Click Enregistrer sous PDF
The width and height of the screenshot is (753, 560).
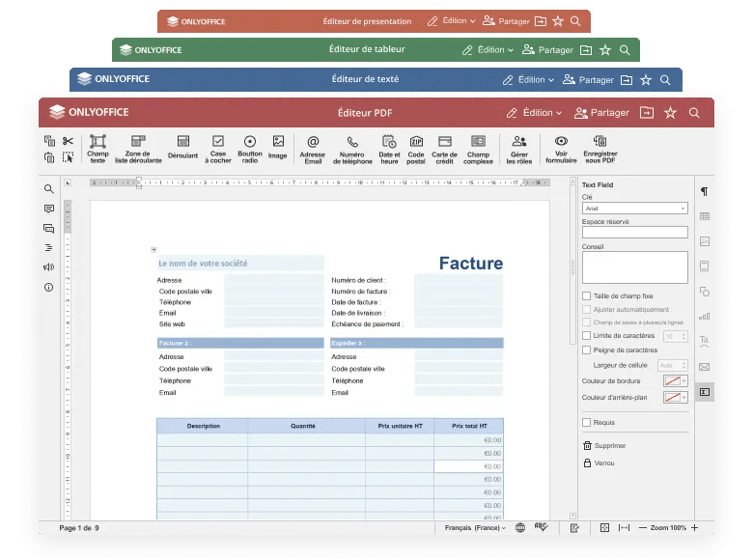600,149
